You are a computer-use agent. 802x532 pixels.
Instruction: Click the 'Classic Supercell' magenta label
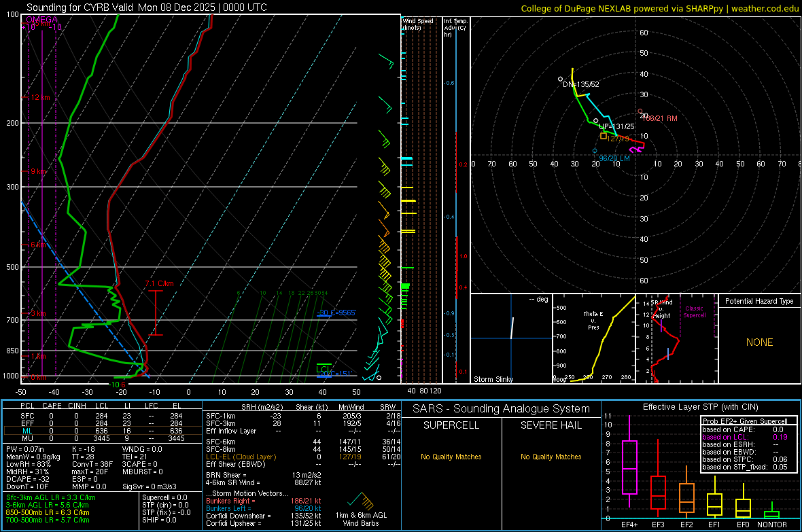(x=695, y=312)
